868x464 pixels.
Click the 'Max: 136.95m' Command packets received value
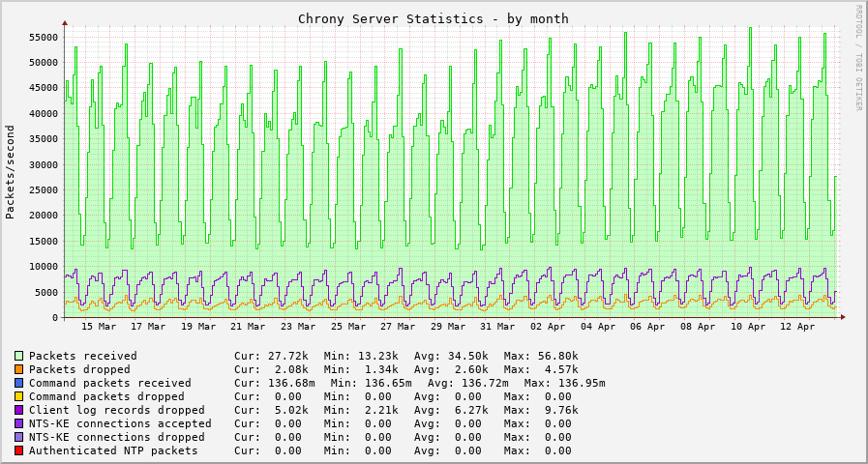point(565,383)
